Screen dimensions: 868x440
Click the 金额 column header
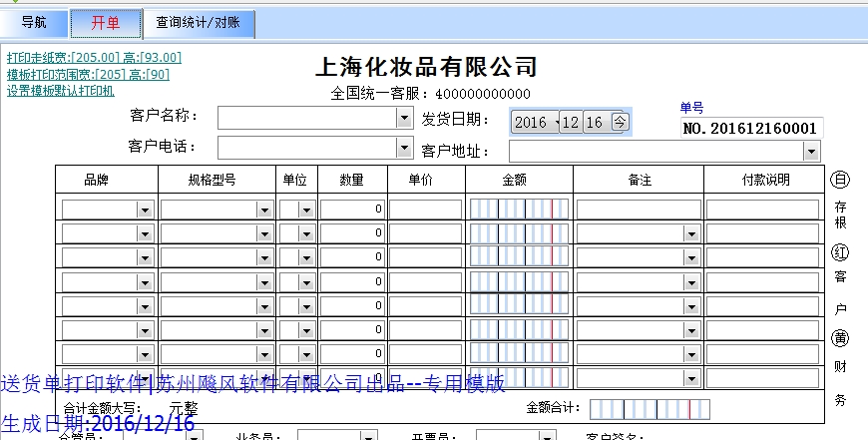pyautogui.click(x=514, y=180)
